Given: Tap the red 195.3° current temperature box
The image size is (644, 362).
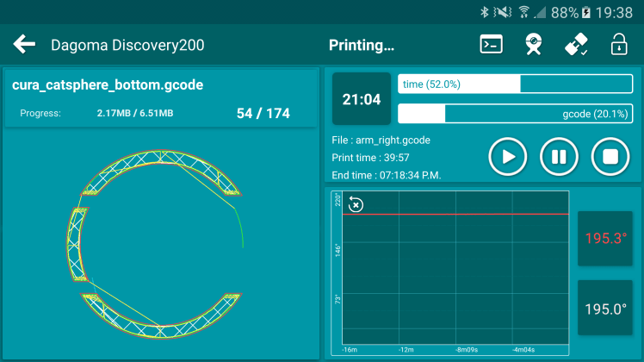Looking at the screenshot, I should click(x=605, y=239).
